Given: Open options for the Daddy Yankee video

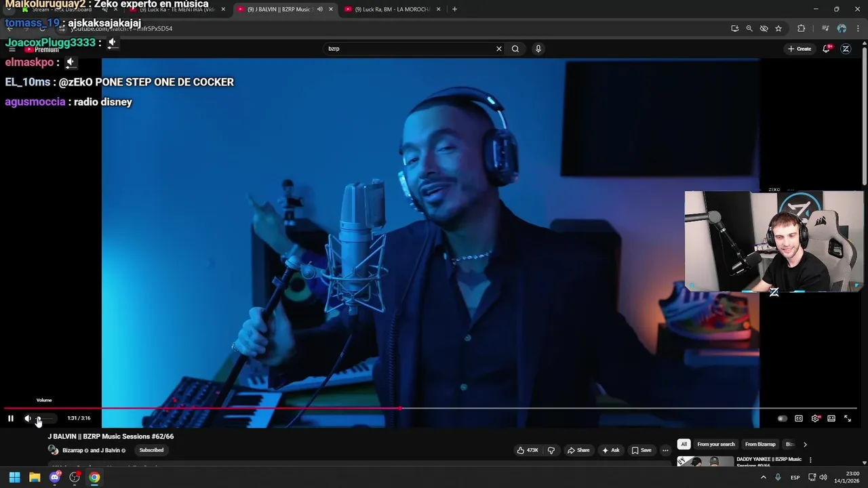Looking at the screenshot, I should [x=810, y=460].
